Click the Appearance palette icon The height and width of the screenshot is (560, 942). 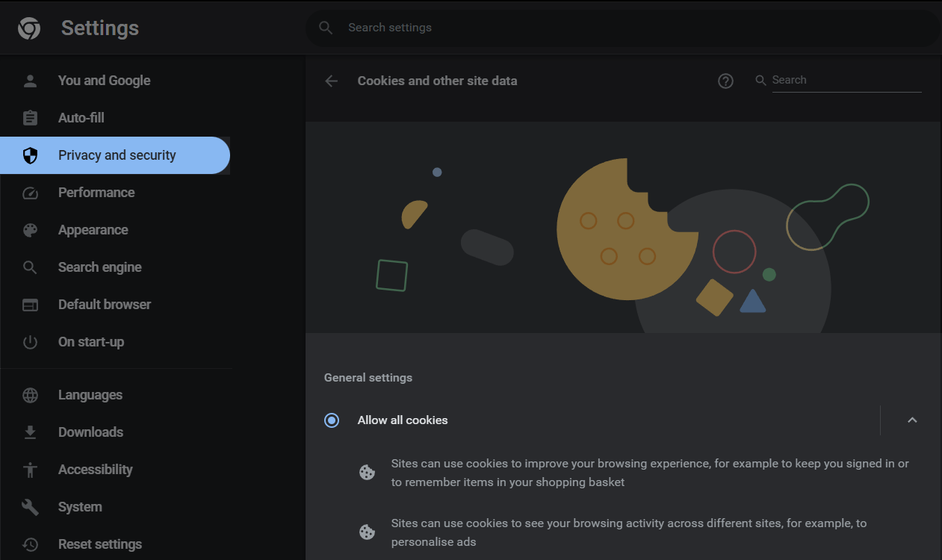[30, 230]
